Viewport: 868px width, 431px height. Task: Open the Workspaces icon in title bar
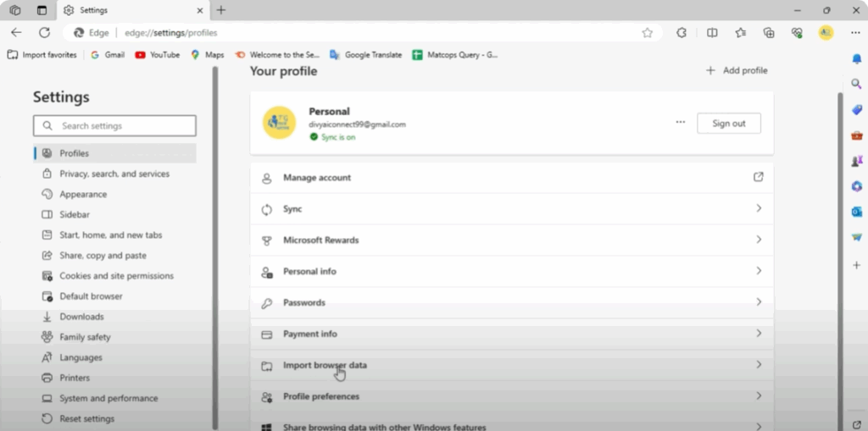[15, 10]
